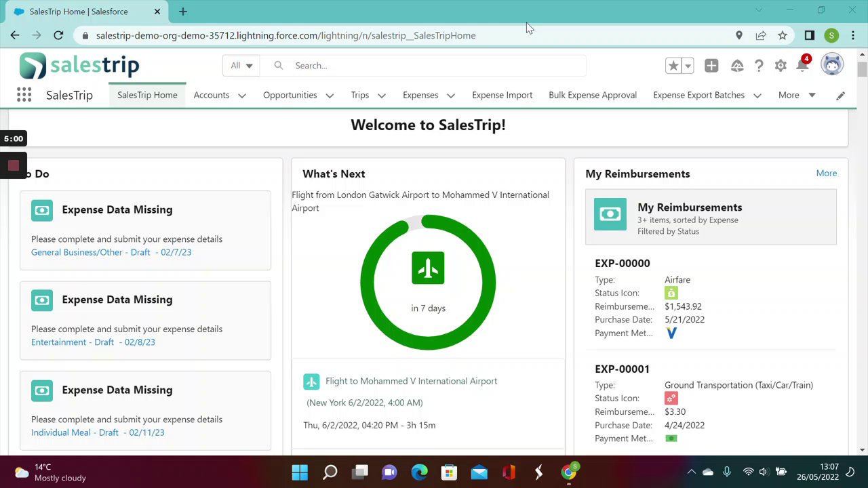
Task: Expand the Expense Export Batches dropdown chevron
Action: [x=757, y=96]
